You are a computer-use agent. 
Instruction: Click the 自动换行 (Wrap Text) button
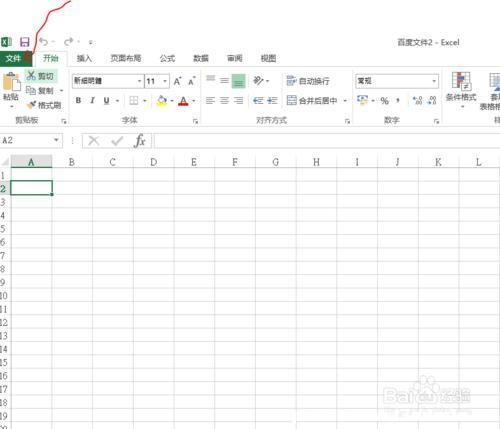point(308,81)
